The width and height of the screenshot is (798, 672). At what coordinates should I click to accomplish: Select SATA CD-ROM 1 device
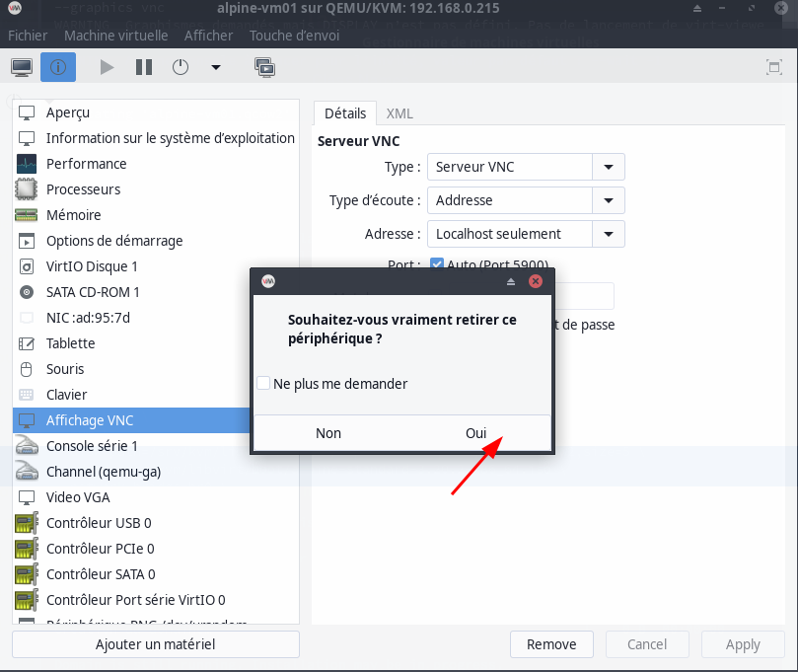click(x=93, y=292)
